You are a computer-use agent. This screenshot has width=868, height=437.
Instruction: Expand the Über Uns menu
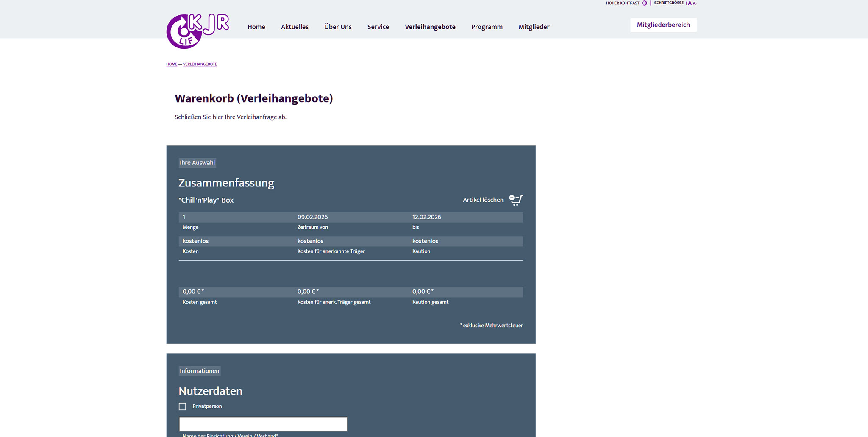(x=338, y=27)
